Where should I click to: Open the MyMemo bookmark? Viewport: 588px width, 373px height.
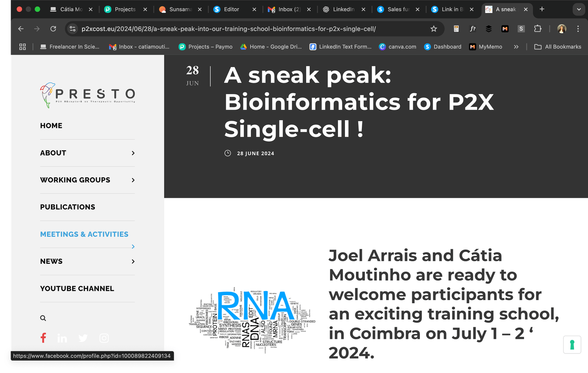[486, 47]
